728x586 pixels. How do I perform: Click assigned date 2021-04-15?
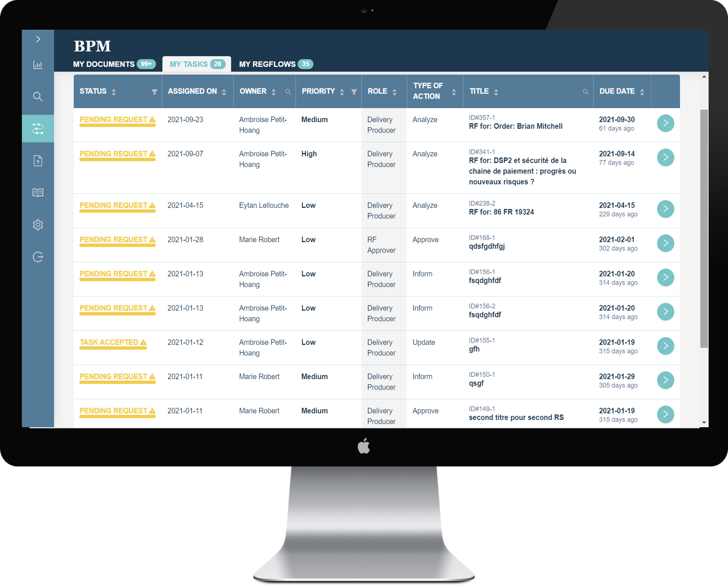coord(185,205)
